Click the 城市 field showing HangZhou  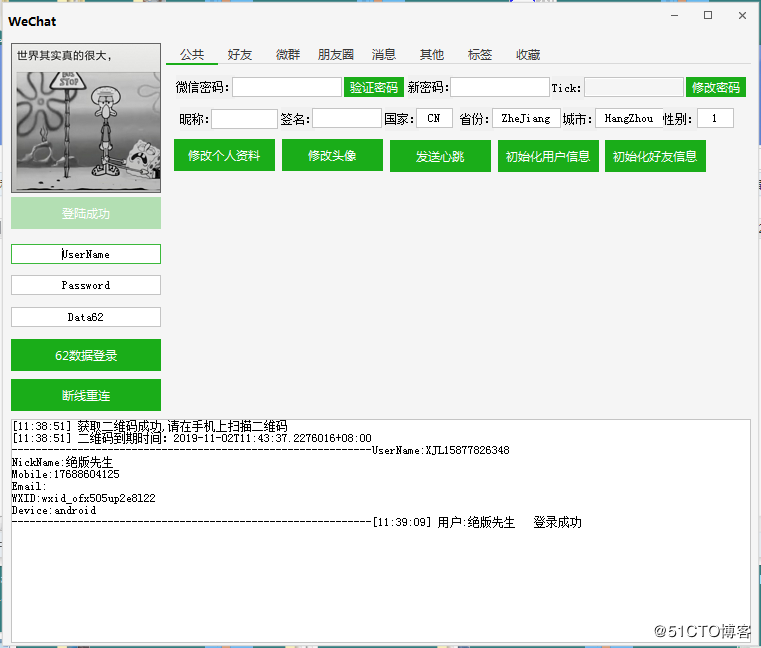click(x=629, y=118)
